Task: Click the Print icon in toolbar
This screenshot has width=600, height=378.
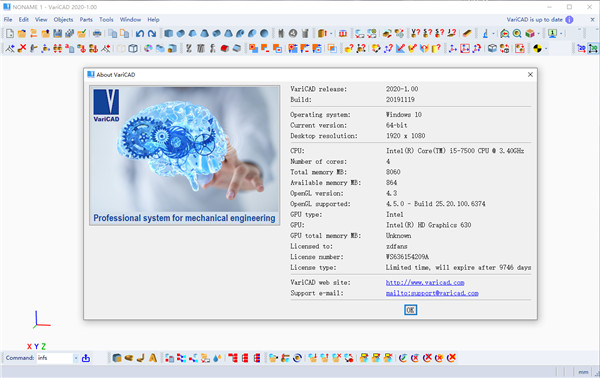Action: 97,34
